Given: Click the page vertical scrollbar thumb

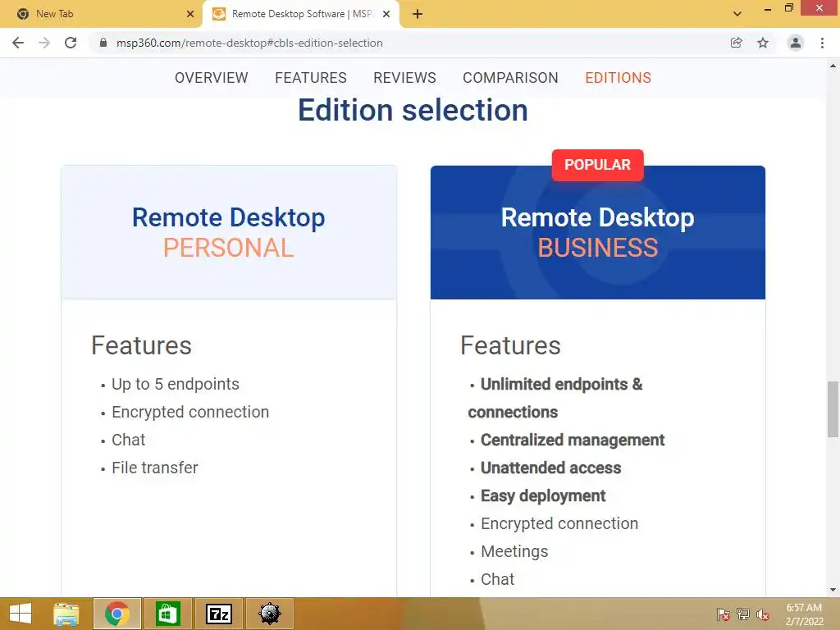Looking at the screenshot, I should [x=833, y=409].
